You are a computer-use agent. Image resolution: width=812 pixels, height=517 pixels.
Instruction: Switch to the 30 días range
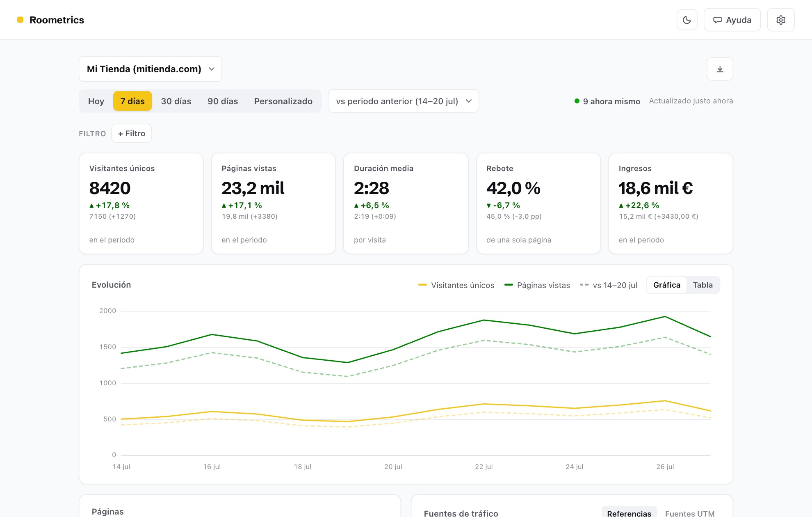tap(176, 101)
